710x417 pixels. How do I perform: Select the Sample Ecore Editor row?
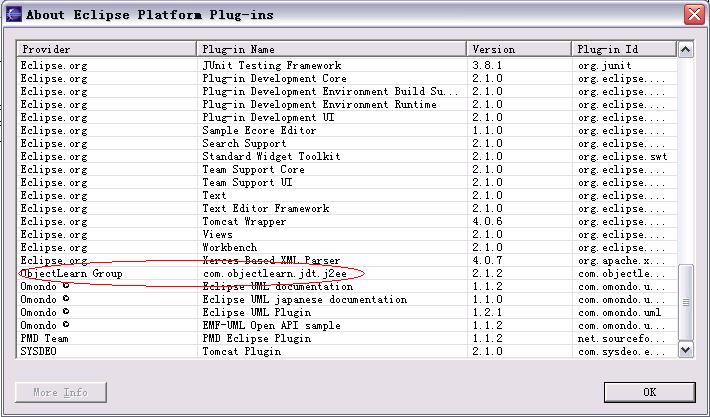pyautogui.click(x=347, y=130)
